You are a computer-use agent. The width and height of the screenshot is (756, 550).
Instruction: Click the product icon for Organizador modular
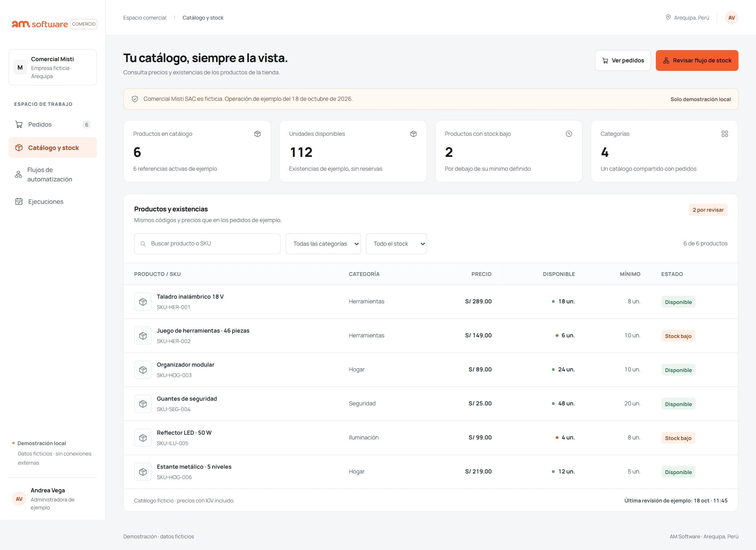click(143, 370)
